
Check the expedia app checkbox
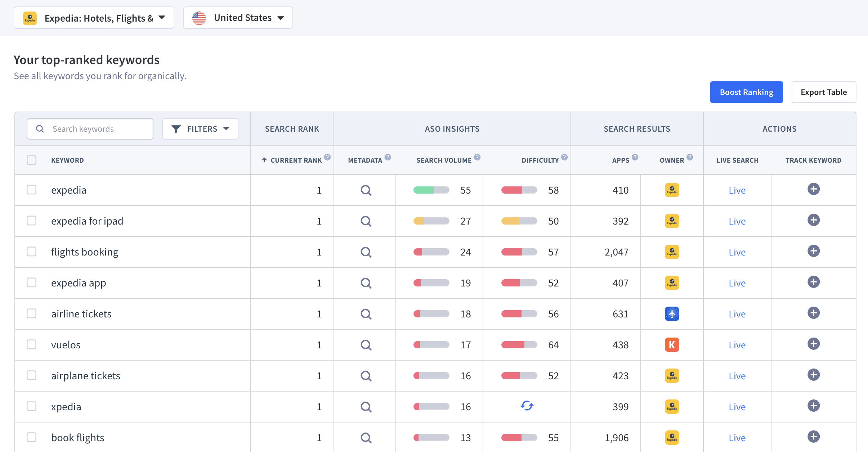pyautogui.click(x=32, y=282)
